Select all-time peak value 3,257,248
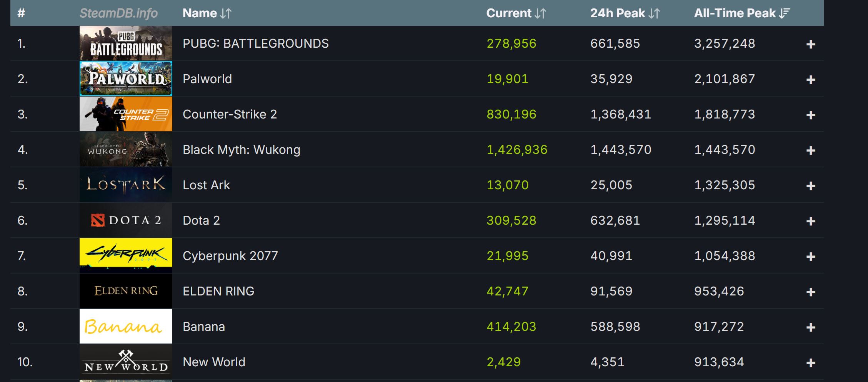868x382 pixels. click(725, 43)
